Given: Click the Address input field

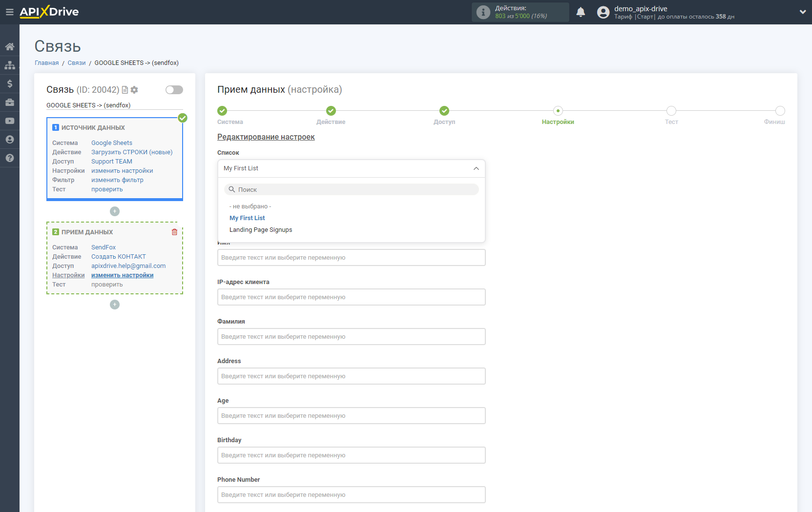Looking at the screenshot, I should (352, 376).
